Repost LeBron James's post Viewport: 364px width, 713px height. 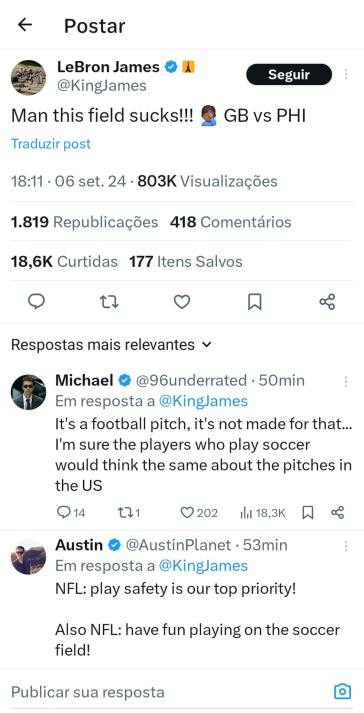109,301
